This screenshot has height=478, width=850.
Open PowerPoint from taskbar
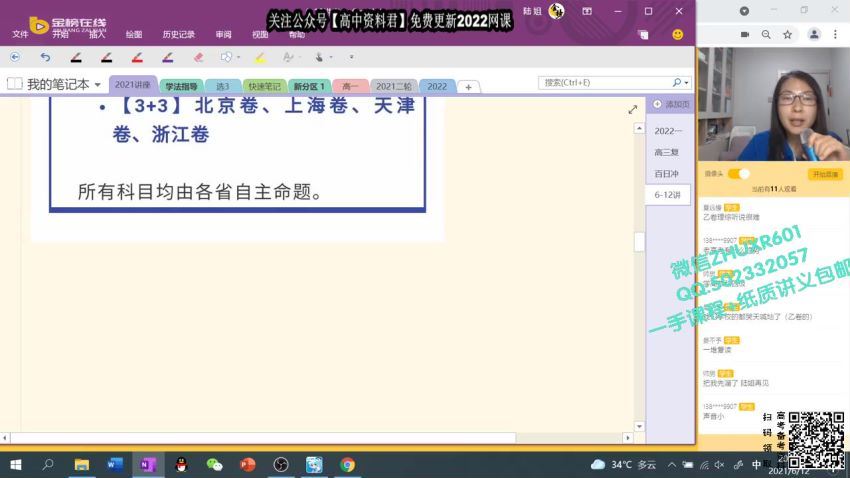pos(248,464)
